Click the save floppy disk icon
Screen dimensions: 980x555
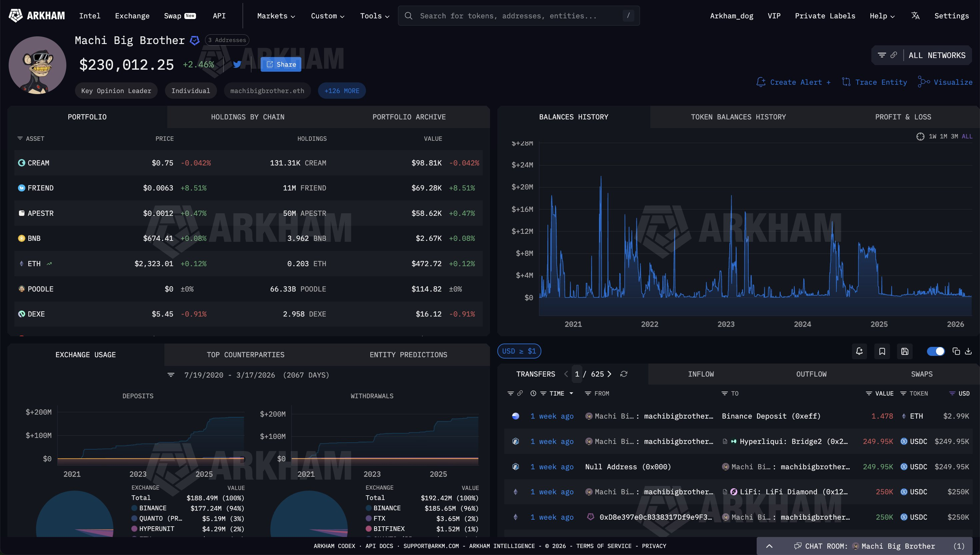pyautogui.click(x=905, y=351)
